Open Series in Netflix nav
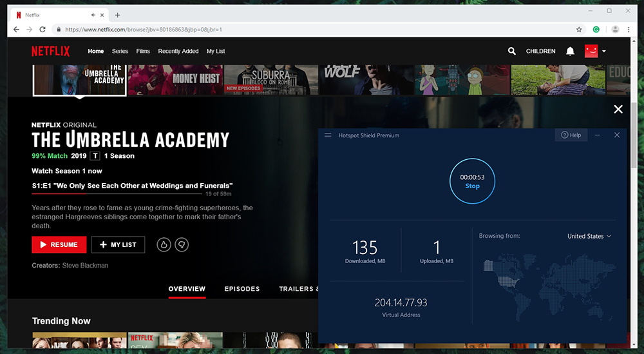This screenshot has width=644, height=354. click(x=120, y=51)
